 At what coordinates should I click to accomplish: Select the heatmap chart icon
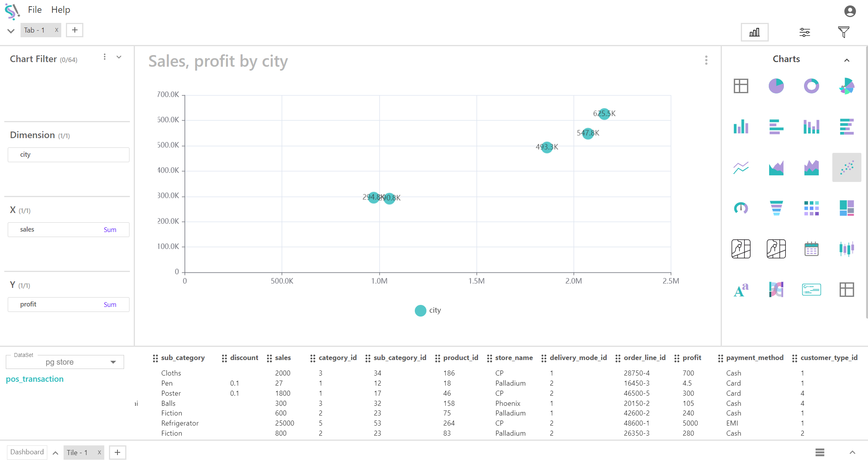coord(811,208)
